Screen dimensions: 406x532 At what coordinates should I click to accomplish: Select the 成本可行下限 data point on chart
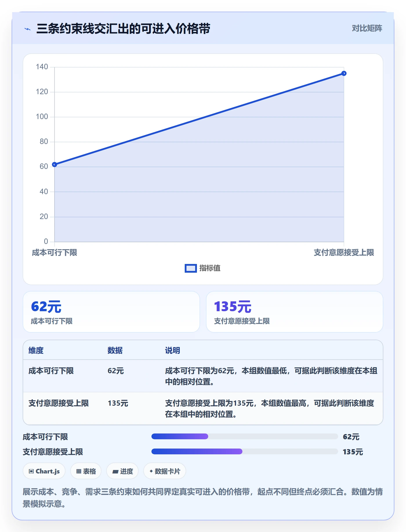click(55, 165)
